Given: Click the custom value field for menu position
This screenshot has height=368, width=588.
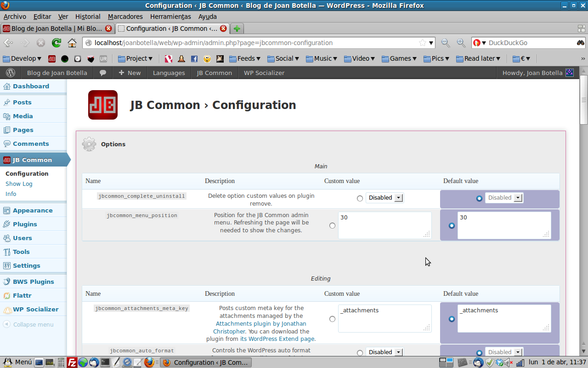Looking at the screenshot, I should [x=385, y=225].
